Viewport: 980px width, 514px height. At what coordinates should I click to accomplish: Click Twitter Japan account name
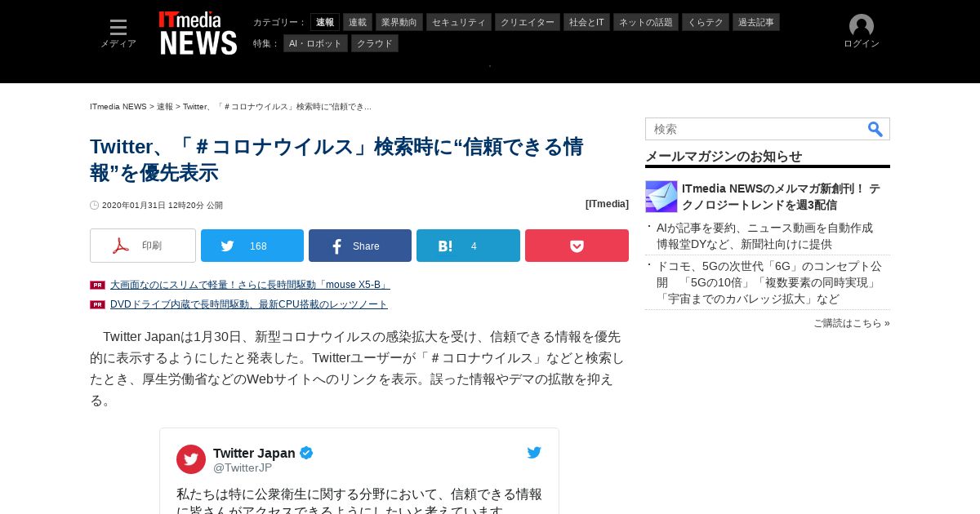click(254, 453)
